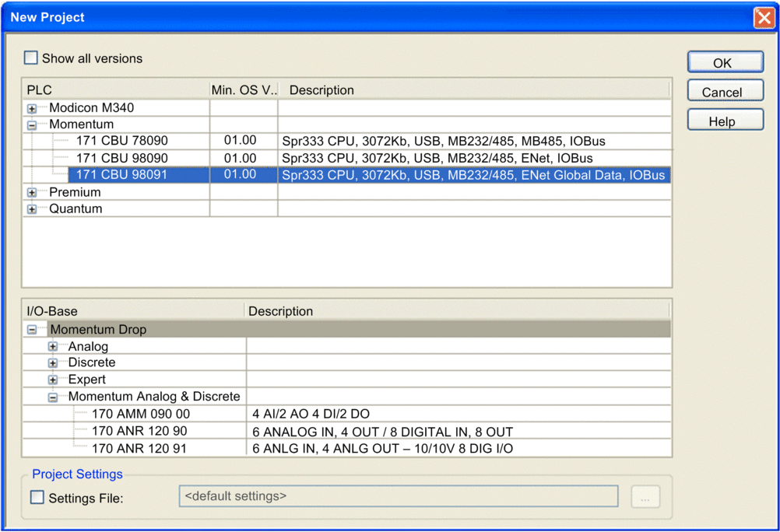
Task: Open the Help button
Action: pyautogui.click(x=726, y=121)
